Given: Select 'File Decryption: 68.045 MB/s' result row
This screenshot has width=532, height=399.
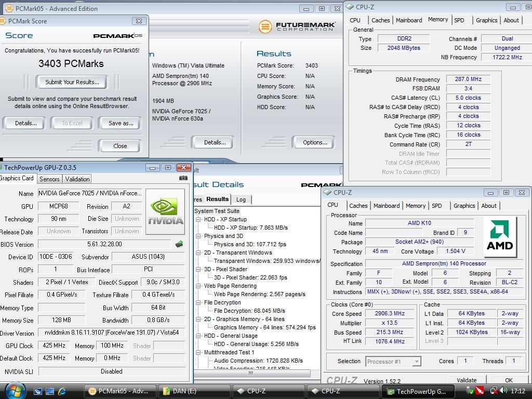Looking at the screenshot, I should coord(249,311).
